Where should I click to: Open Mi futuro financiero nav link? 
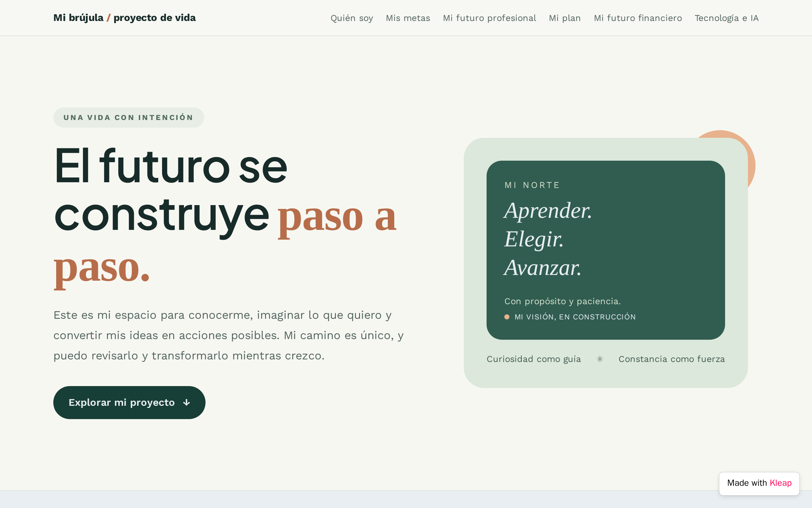[638, 18]
